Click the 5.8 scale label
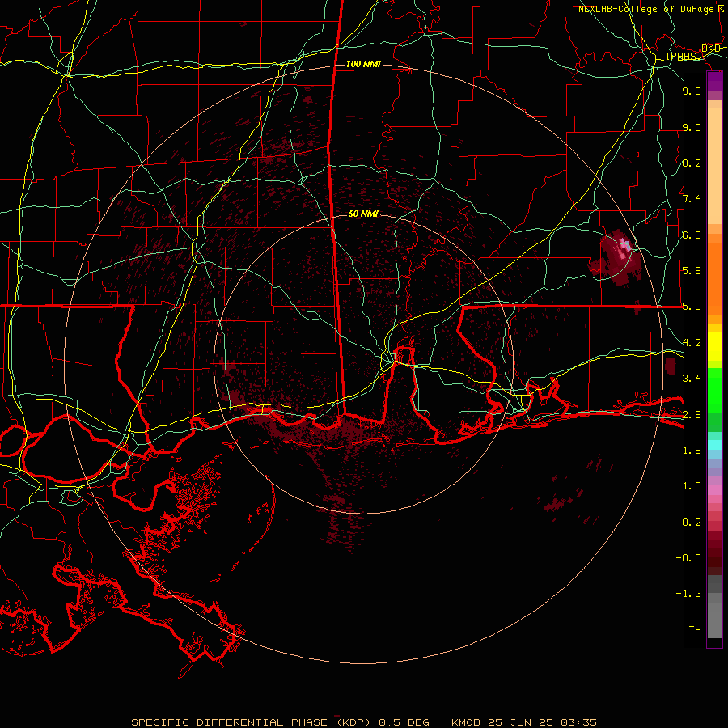728x728 pixels. click(x=692, y=270)
